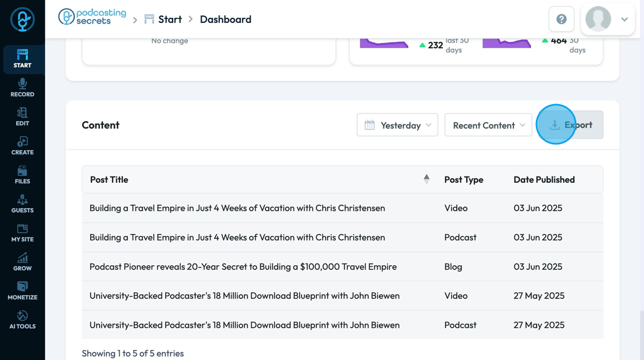Open My Site in sidebar

pos(22,233)
